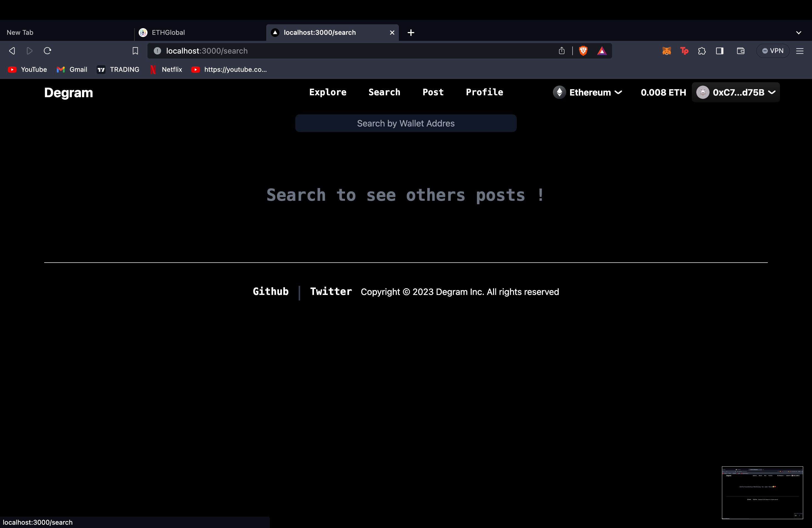Click the Search by Wallet Address input field
Screen dimensions: 812x528
pos(406,123)
